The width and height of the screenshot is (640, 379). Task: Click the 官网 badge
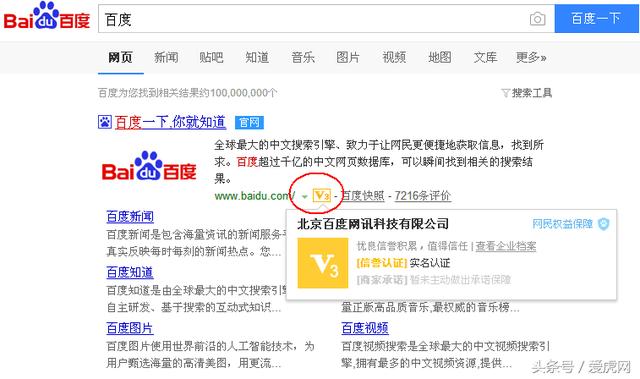tap(249, 122)
